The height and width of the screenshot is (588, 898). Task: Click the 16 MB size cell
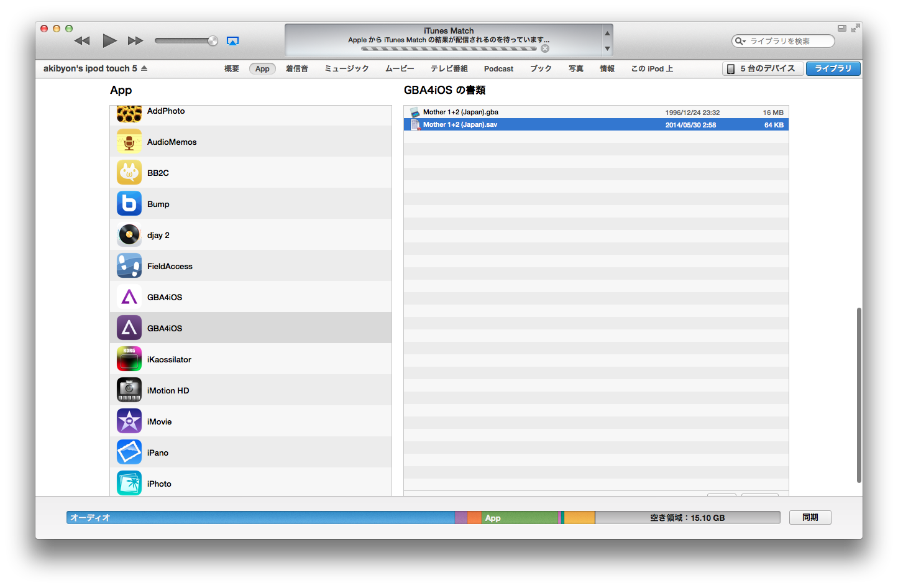(x=773, y=113)
